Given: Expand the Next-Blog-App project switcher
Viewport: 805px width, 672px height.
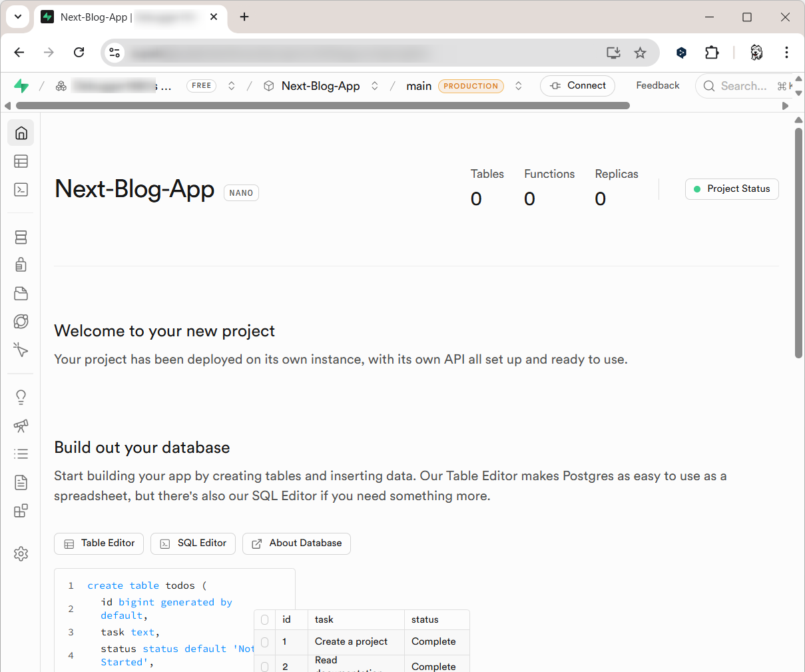Looking at the screenshot, I should (375, 86).
